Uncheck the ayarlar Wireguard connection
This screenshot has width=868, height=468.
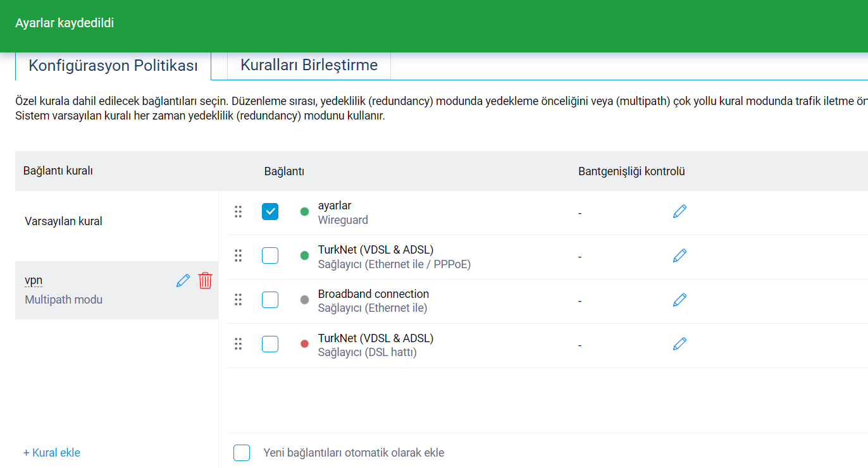click(x=270, y=212)
